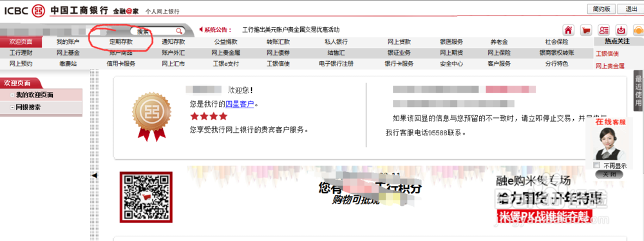The image size is (644, 241).
Task: Collapse the 我的欢迎页面 tree node
Action: pos(13,95)
